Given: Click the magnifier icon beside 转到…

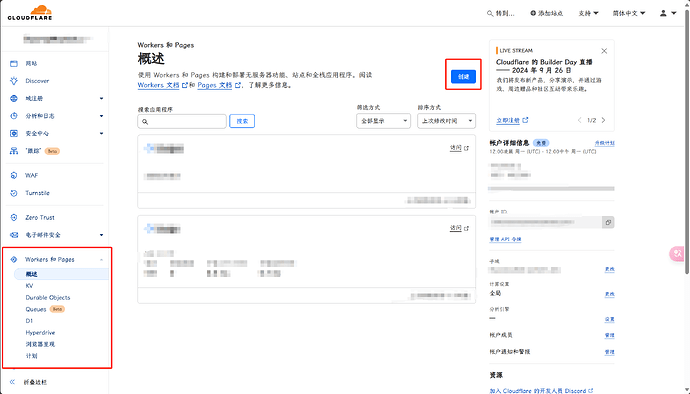Looking at the screenshot, I should (490, 13).
